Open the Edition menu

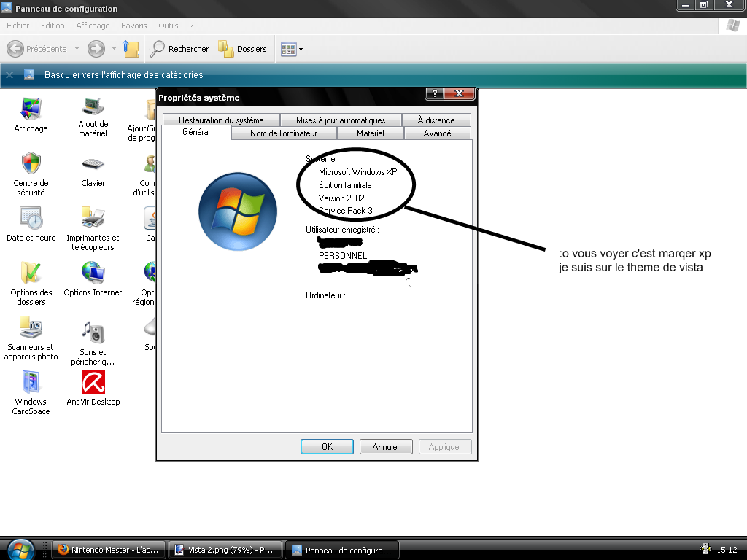point(53,26)
